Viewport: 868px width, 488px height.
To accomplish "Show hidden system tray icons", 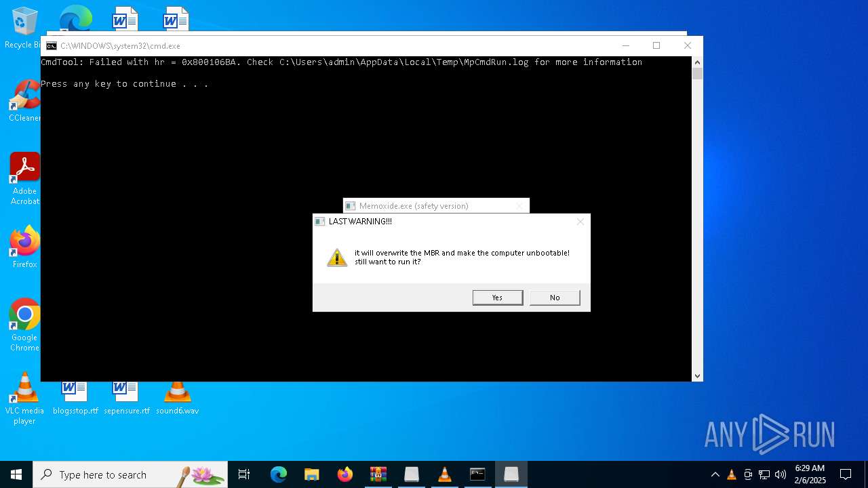I will [x=715, y=474].
